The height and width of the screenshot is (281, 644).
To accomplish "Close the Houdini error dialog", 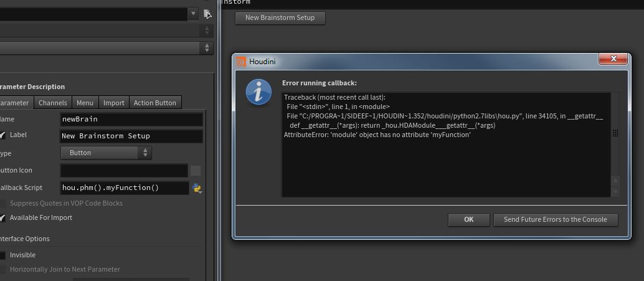I will (x=613, y=59).
